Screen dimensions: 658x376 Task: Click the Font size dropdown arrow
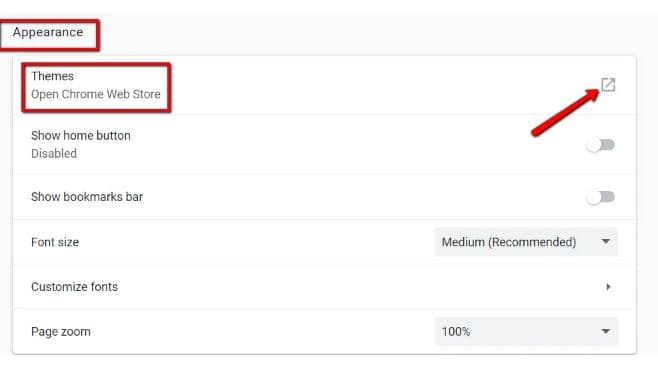click(606, 242)
